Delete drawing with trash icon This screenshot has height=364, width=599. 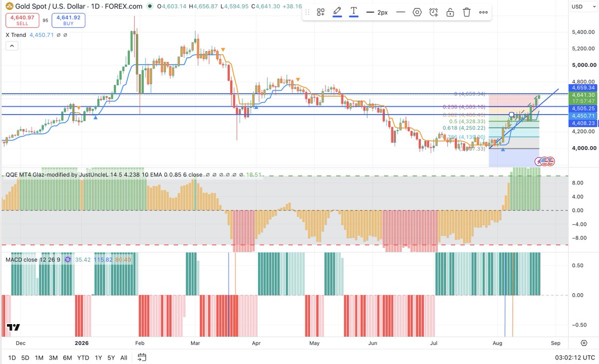coord(466,12)
